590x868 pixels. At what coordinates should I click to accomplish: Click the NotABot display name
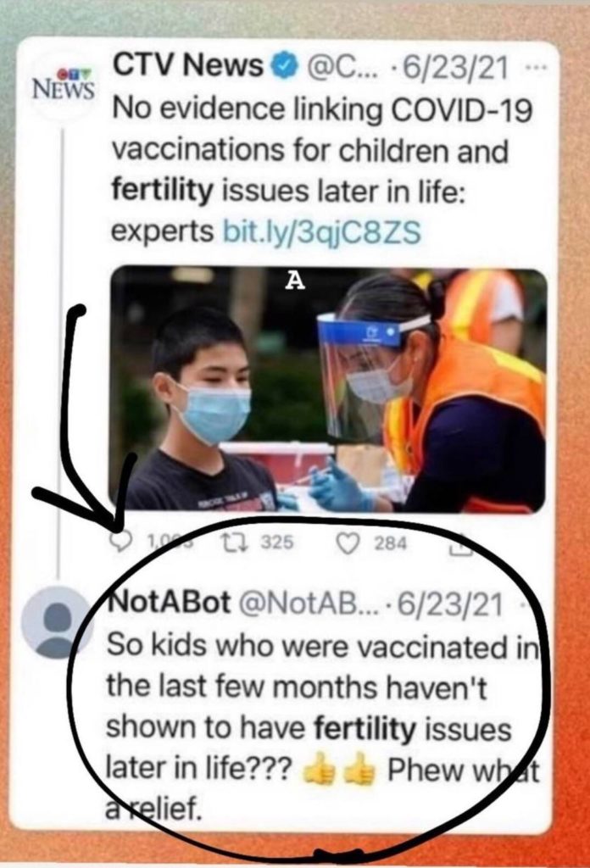[170, 604]
